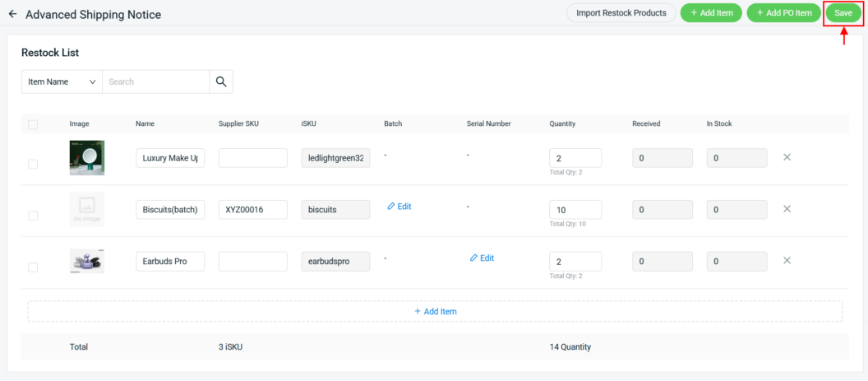Screen dimensions: 868x381
Task: Click the dashed Add Item row link
Action: click(435, 311)
